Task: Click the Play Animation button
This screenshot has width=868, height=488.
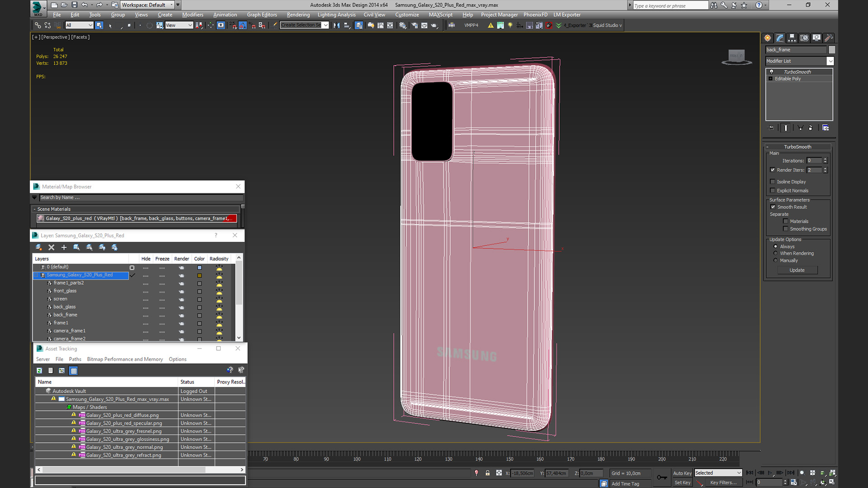Action: click(770, 473)
